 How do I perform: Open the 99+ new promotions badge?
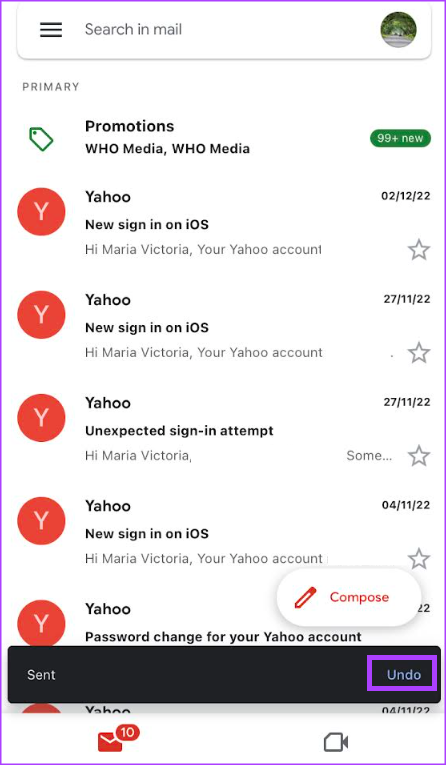[400, 138]
